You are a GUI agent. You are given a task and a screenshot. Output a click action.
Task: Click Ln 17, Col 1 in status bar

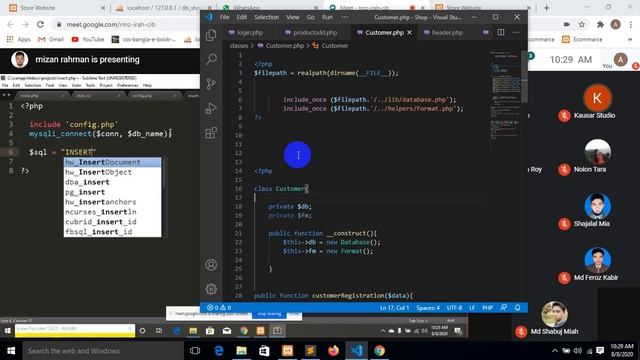point(394,308)
